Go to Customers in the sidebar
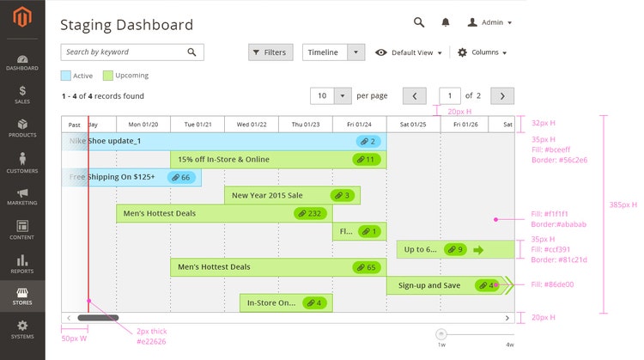Image resolution: width=644 pixels, height=360 pixels. 22,163
